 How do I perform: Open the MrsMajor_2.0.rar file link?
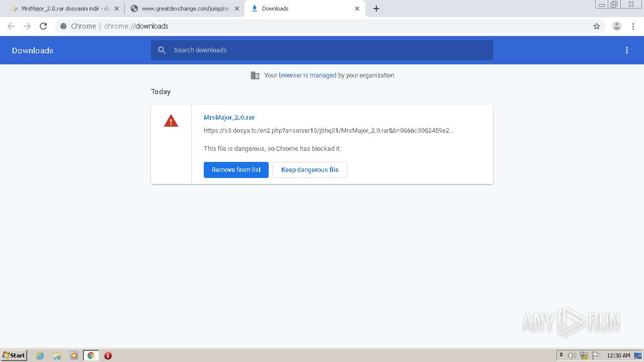click(x=229, y=118)
